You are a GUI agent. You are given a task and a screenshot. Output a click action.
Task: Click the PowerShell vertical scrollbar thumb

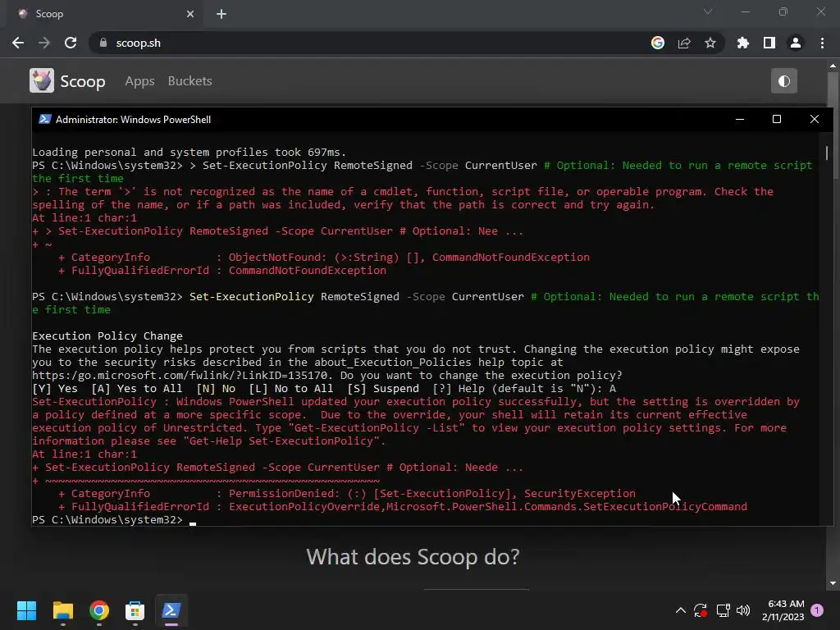pyautogui.click(x=827, y=153)
